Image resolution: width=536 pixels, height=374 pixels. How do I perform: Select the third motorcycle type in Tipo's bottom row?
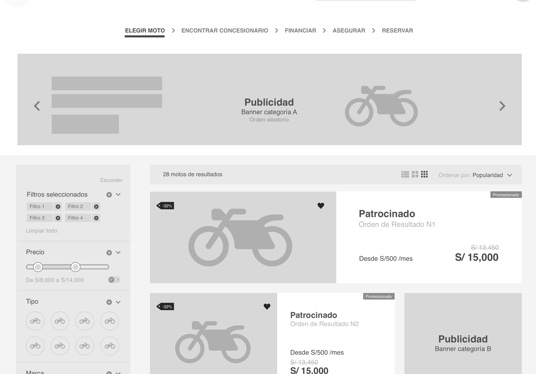(85, 346)
